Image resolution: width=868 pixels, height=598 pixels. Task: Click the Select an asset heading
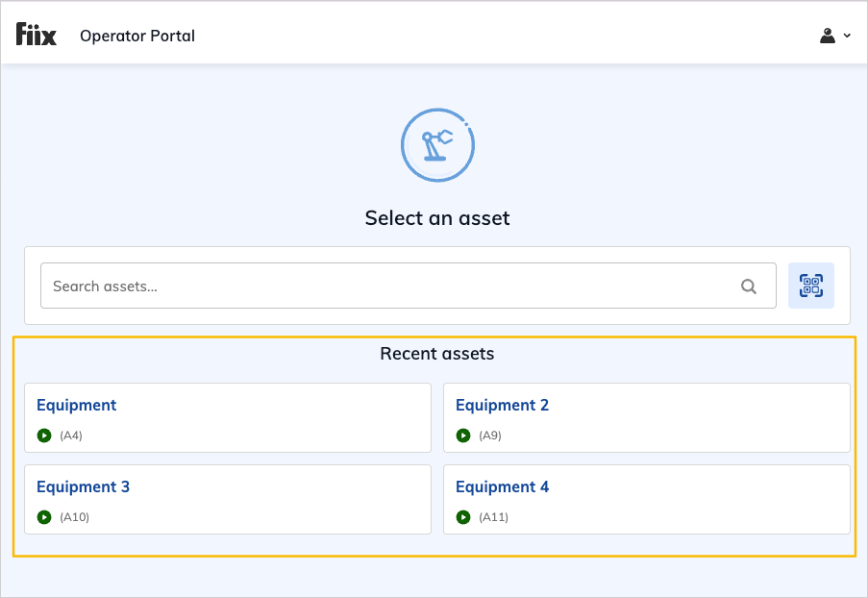[437, 218]
